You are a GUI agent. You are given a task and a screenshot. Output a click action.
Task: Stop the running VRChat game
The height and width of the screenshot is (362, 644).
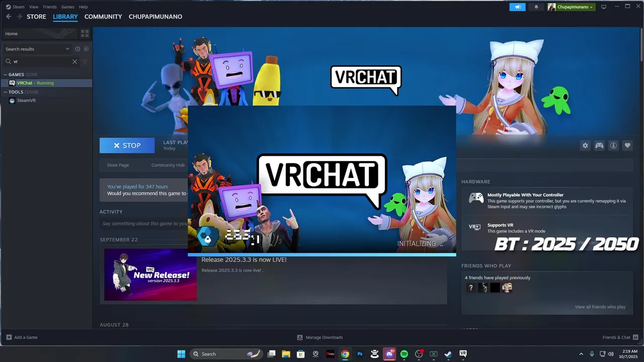tap(127, 145)
